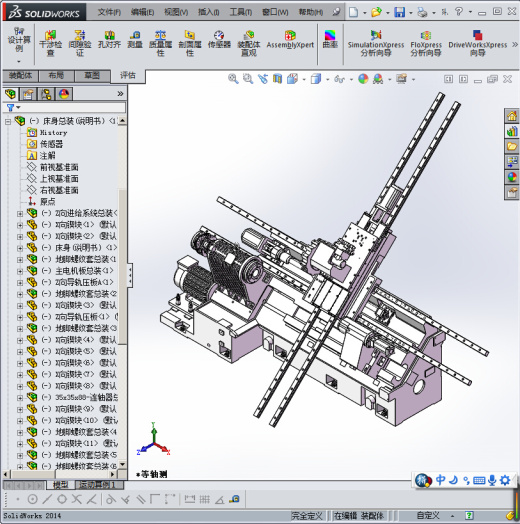Open the 设计算例 dropdown arrow
The image size is (520, 524).
[x=19, y=61]
